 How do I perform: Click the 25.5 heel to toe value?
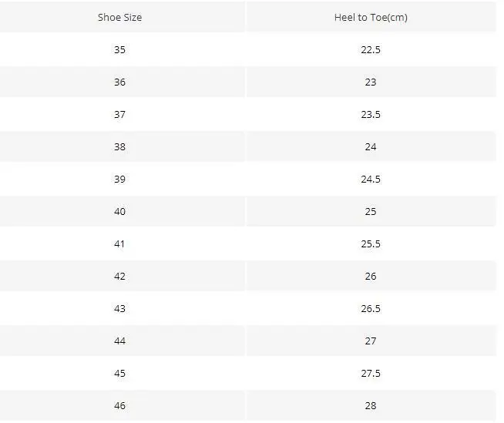[x=371, y=243]
